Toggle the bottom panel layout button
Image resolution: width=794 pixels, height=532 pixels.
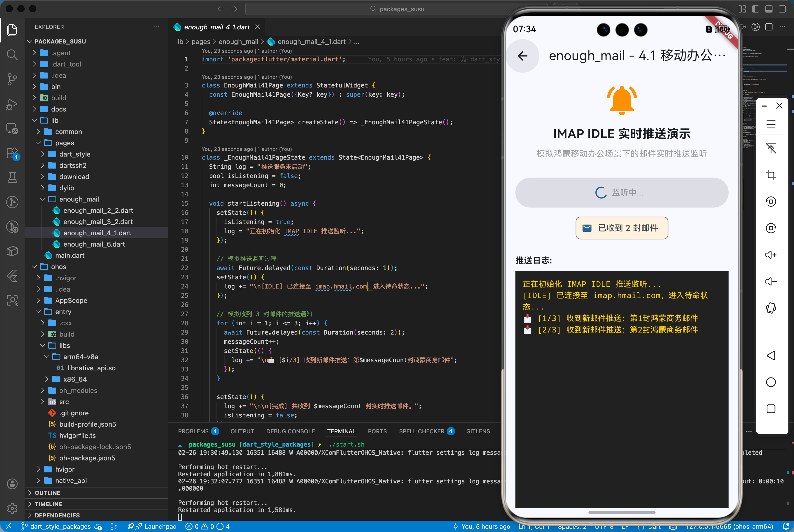tap(769, 9)
